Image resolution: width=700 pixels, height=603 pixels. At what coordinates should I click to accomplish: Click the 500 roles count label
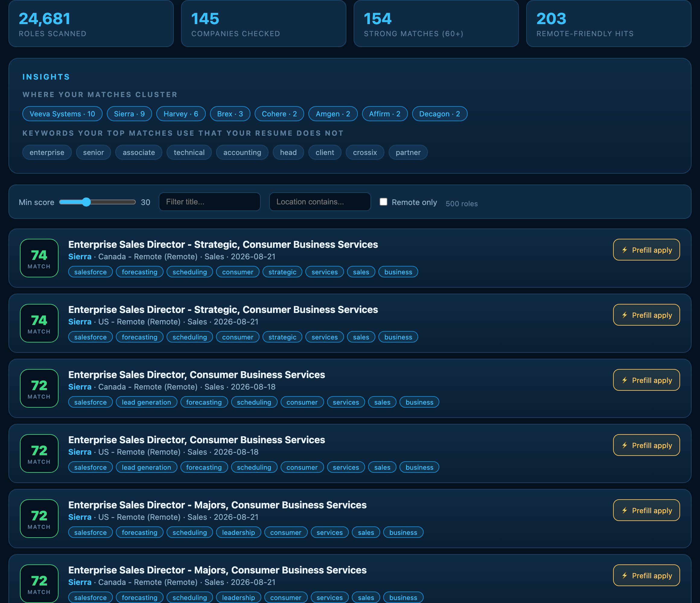tap(461, 204)
